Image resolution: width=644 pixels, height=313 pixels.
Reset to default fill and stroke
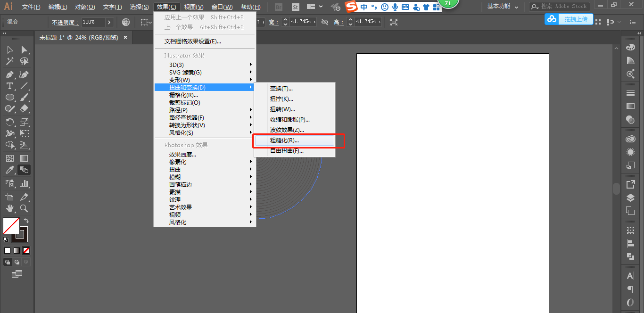coord(6,239)
